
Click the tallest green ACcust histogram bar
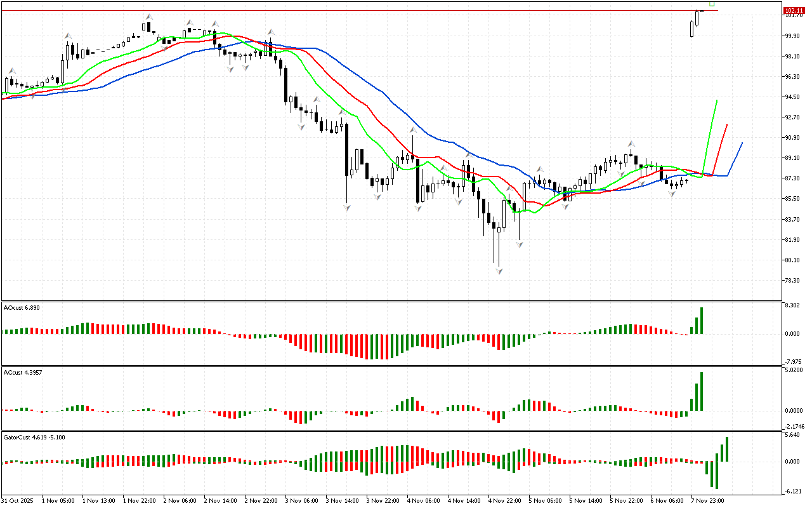[x=702, y=391]
